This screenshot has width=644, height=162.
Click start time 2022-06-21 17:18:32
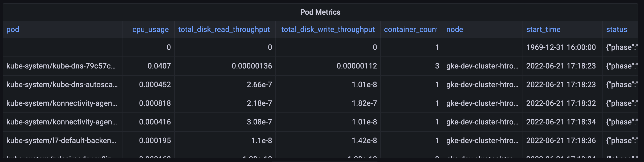click(x=561, y=103)
